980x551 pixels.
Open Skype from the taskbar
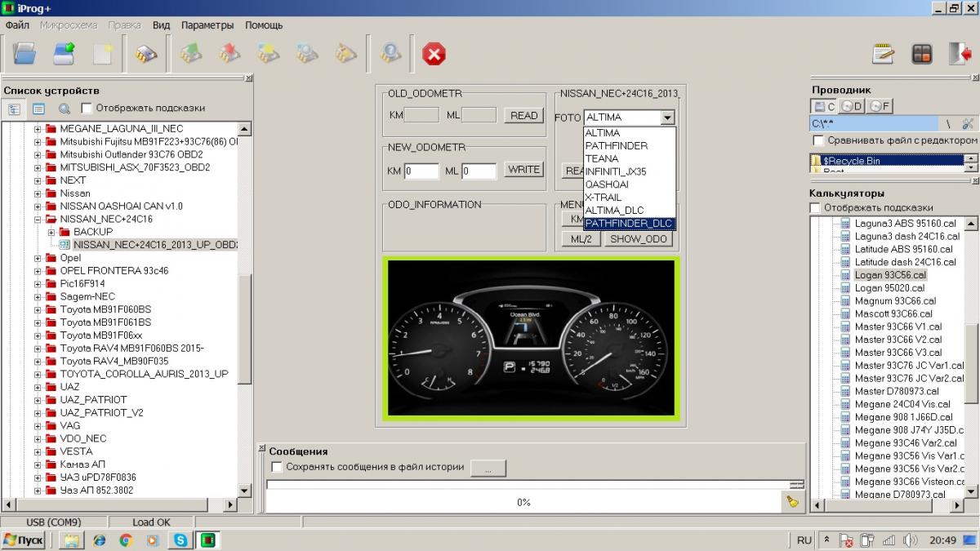180,540
